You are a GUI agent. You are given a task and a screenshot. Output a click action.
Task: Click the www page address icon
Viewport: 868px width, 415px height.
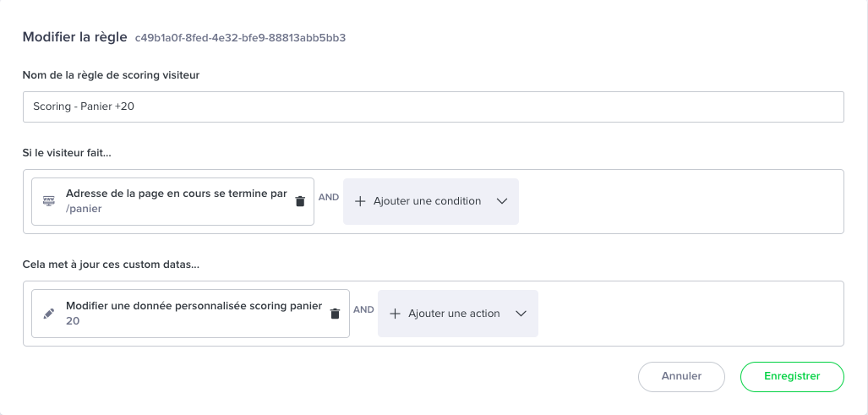49,201
